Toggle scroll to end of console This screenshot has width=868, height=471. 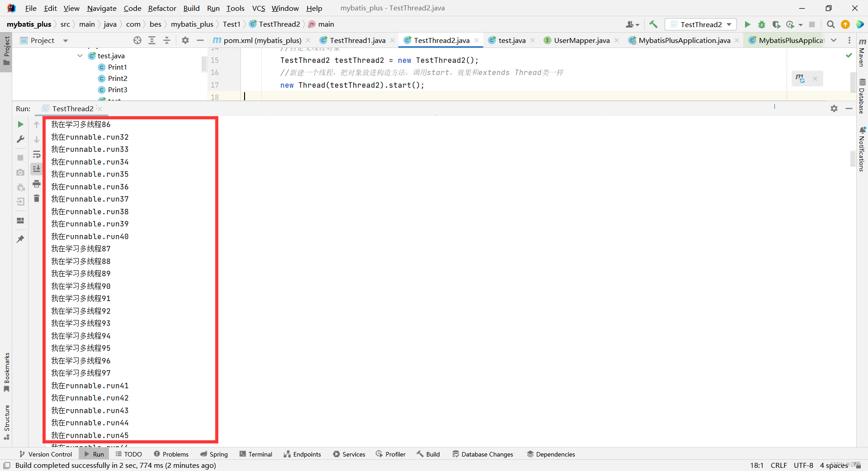tap(37, 169)
